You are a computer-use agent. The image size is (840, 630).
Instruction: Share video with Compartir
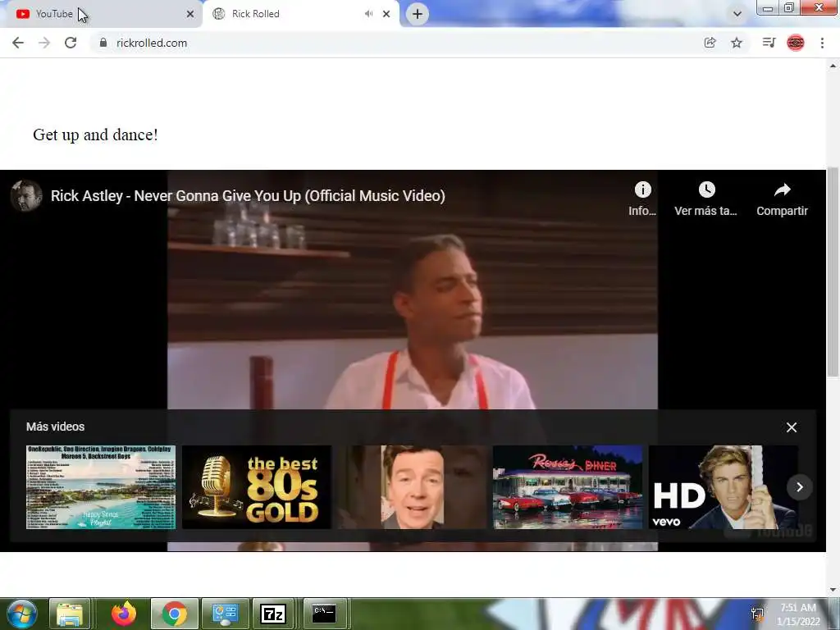coord(782,199)
